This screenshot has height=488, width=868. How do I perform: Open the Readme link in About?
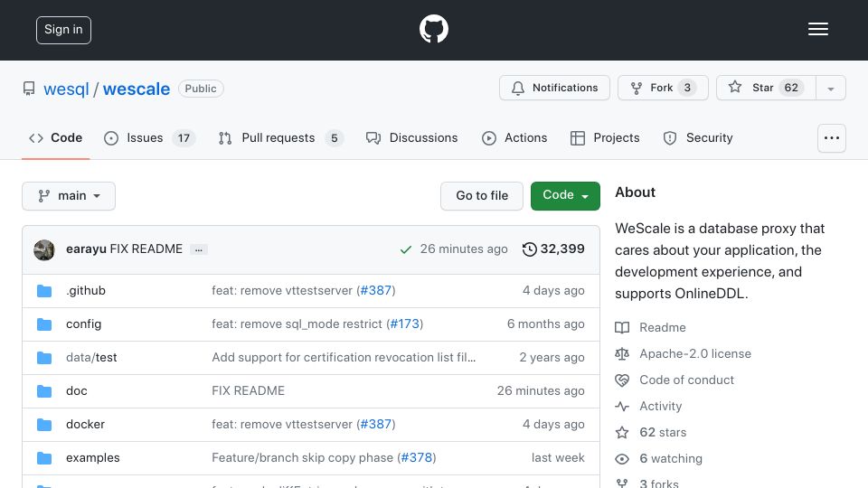[663, 327]
